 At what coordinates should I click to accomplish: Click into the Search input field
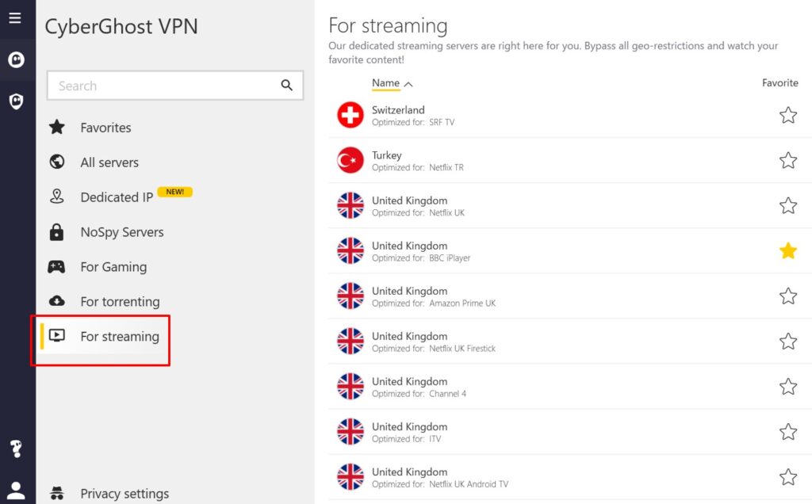point(163,86)
